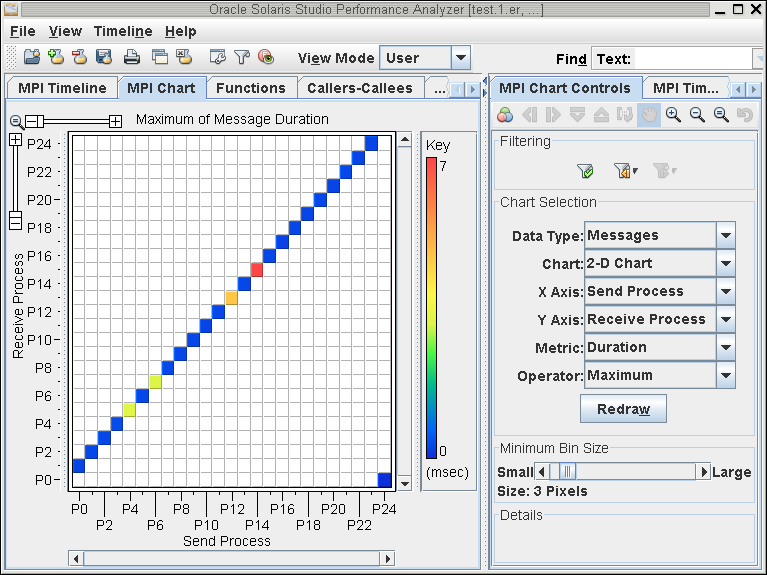Open the File menu
Viewport: 767px width, 575px height.
(x=23, y=31)
